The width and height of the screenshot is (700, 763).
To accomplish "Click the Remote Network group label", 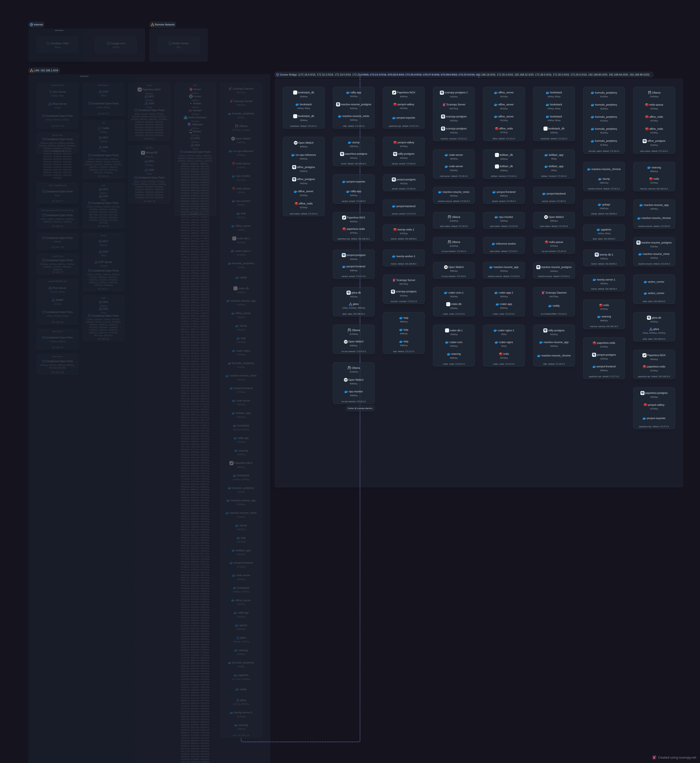I will [163, 25].
